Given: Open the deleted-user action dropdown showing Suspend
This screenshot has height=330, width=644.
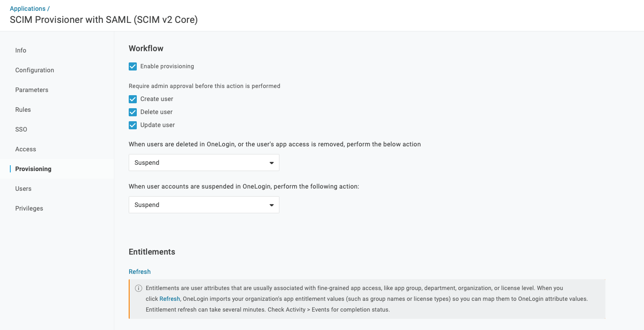Looking at the screenshot, I should 204,163.
